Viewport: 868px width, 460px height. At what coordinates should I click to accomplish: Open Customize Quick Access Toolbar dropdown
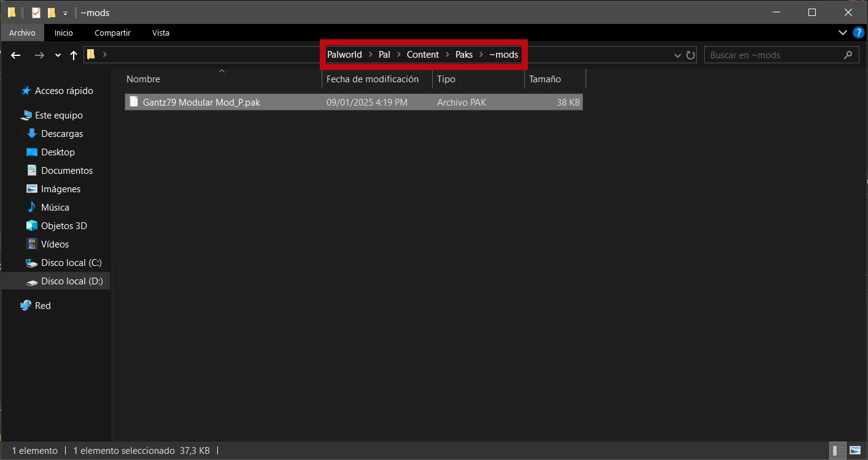pos(65,13)
